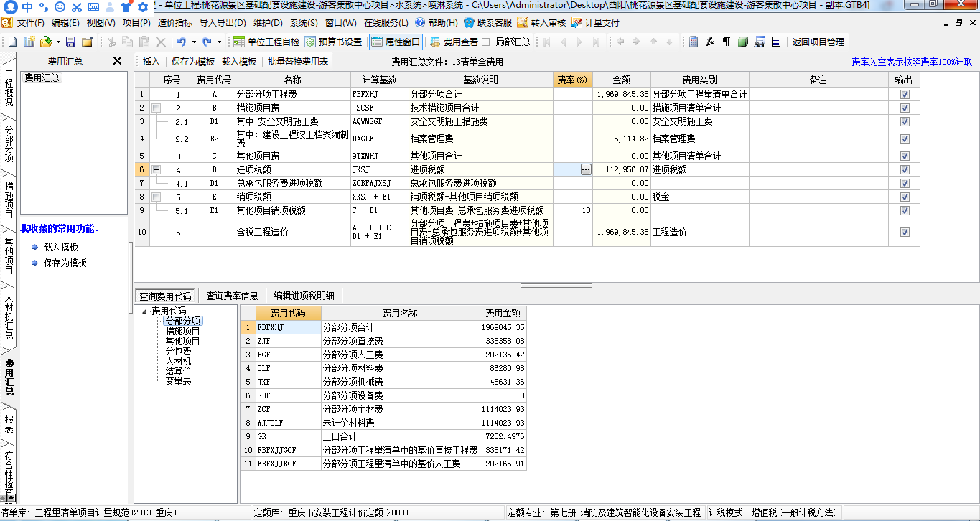Click the paragraph mark icon
The width and height of the screenshot is (980, 521).
[726, 42]
